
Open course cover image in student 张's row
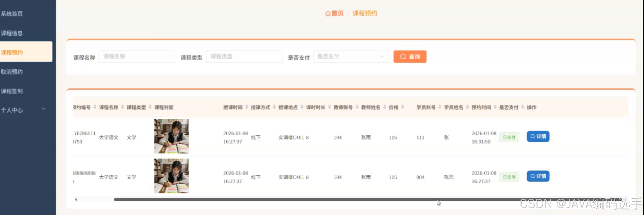click(171, 136)
